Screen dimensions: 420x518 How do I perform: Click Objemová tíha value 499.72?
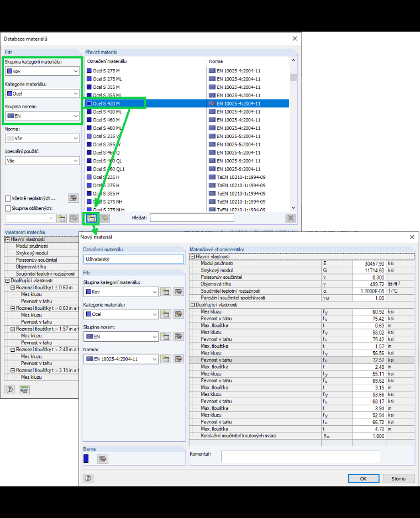point(369,284)
